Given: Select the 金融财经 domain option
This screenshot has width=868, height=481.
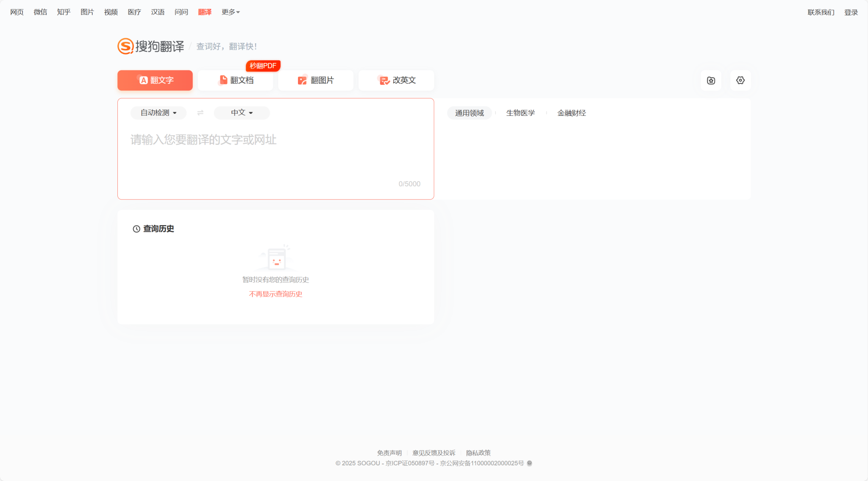Looking at the screenshot, I should 571,113.
